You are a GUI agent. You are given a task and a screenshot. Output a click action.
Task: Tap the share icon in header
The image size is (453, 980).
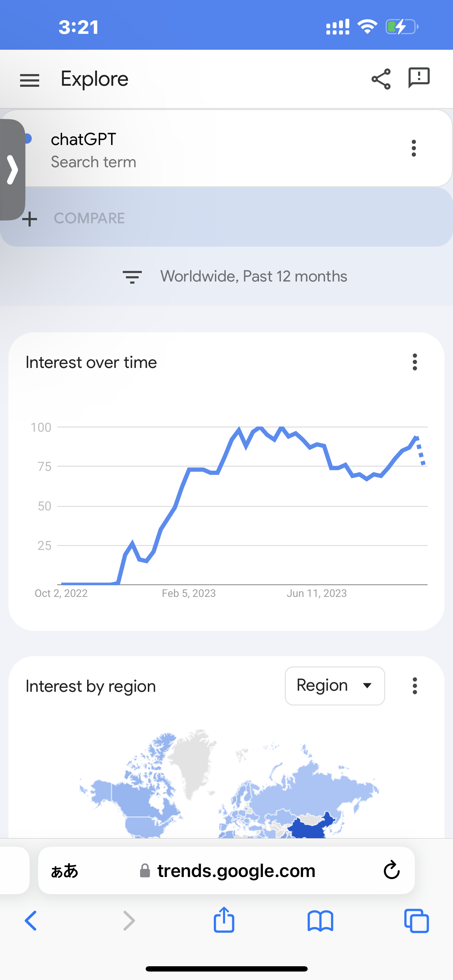pos(381,79)
